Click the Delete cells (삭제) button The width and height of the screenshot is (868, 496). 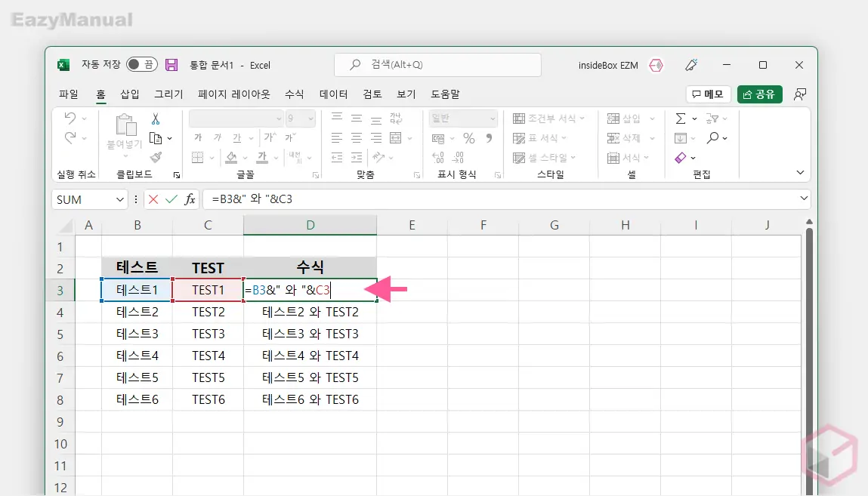[631, 138]
